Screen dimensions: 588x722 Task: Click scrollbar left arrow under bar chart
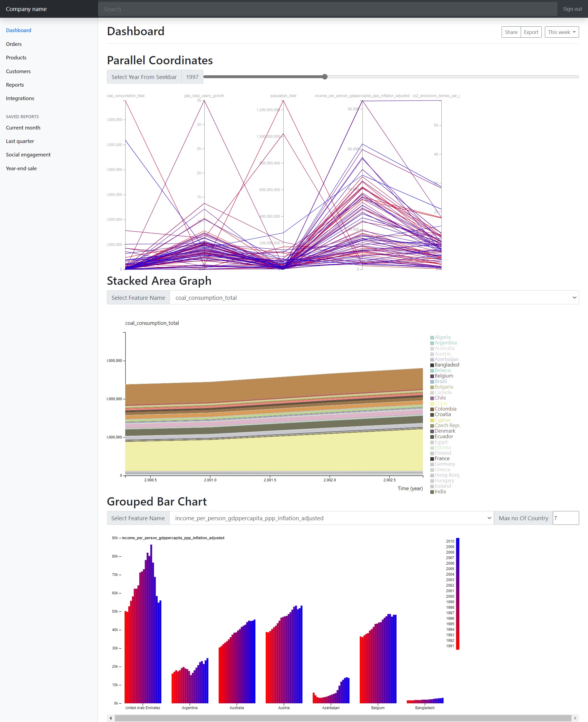pos(111,718)
